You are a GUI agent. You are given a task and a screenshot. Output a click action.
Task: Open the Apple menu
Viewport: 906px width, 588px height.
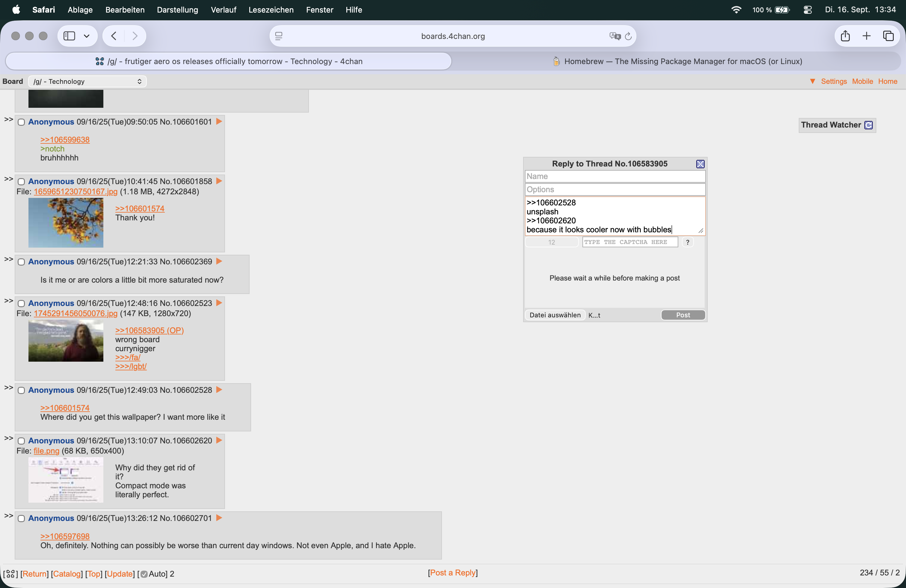tap(16, 10)
